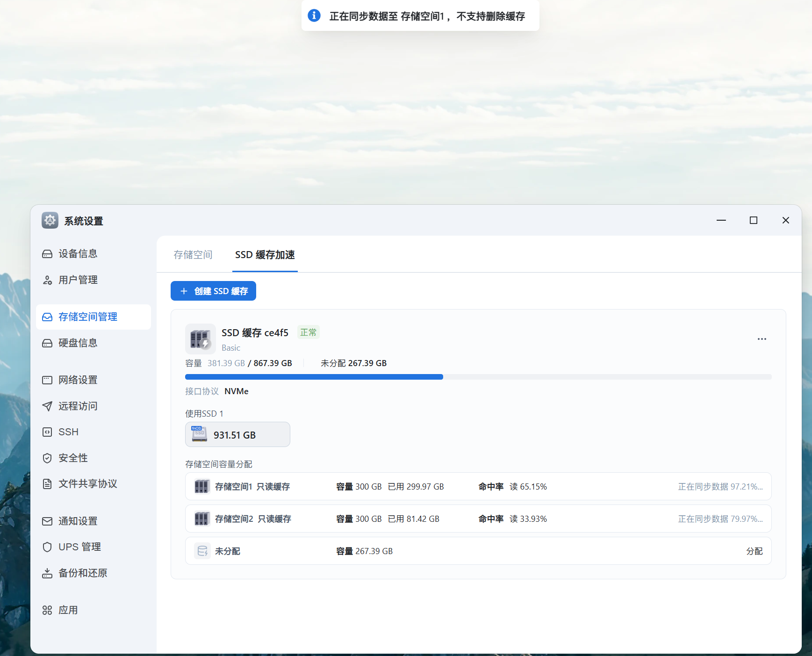Screen dimensions: 812x656
Task: Click the System Settings gear icon
Action: click(x=50, y=220)
